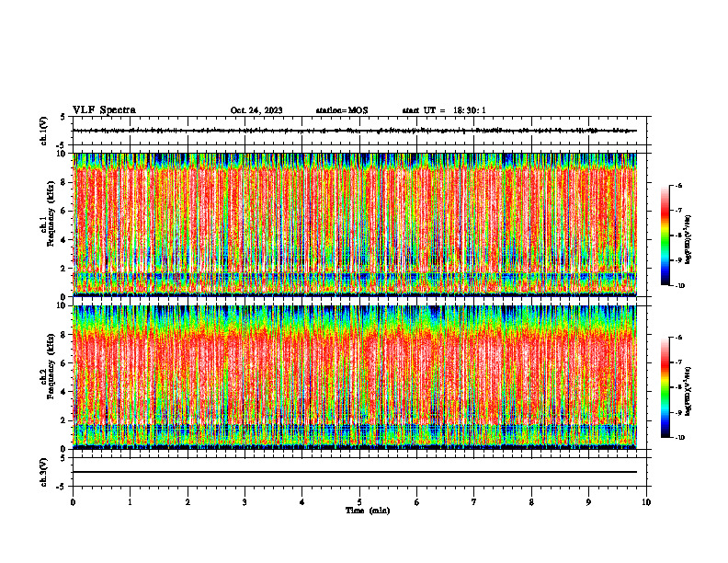728x563 pixels.
Task: Click the "station=MOS" header label
Action: pyautogui.click(x=342, y=110)
